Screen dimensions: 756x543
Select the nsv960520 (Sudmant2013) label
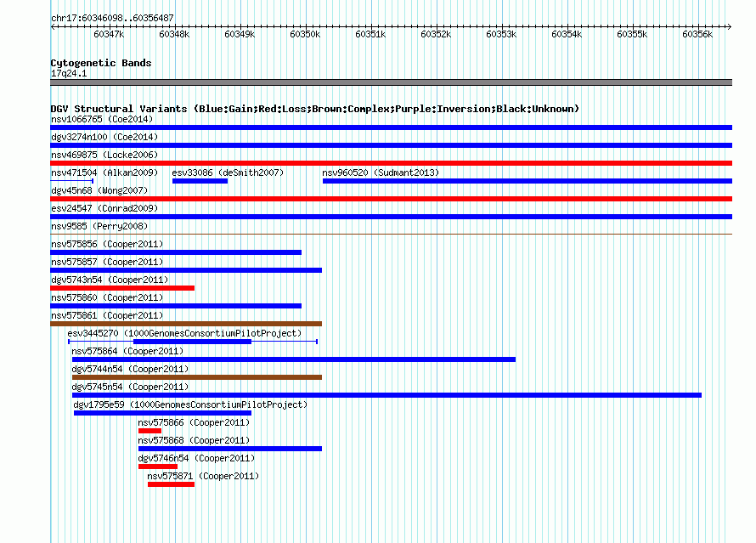tap(381, 173)
